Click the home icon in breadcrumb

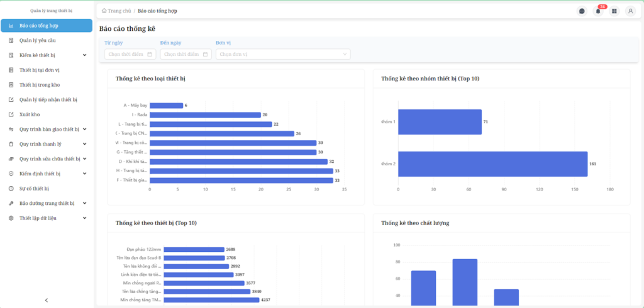coord(104,11)
